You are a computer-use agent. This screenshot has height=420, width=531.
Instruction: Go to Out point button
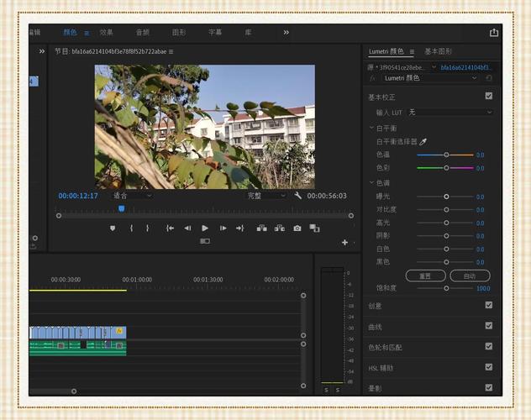click(x=240, y=228)
